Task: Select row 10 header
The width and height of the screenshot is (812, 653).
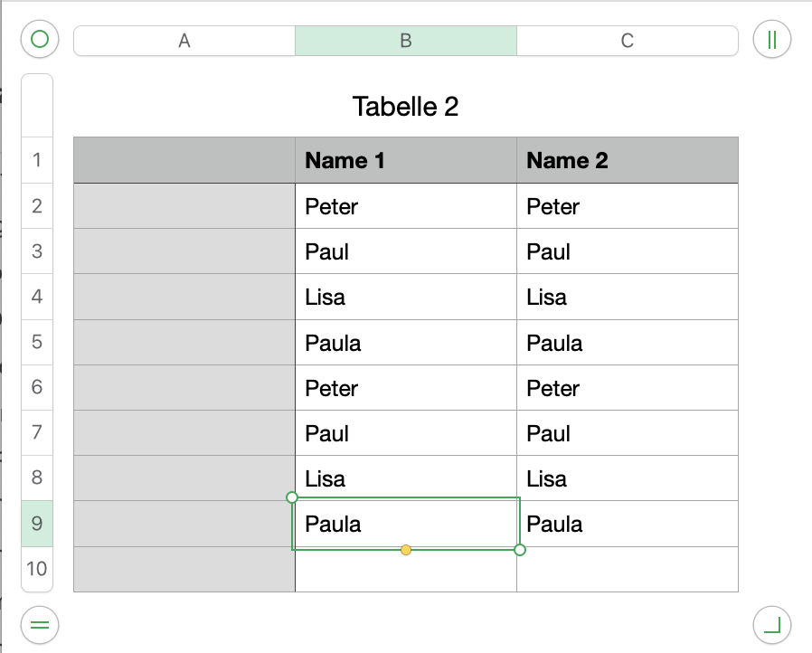Action: [37, 569]
